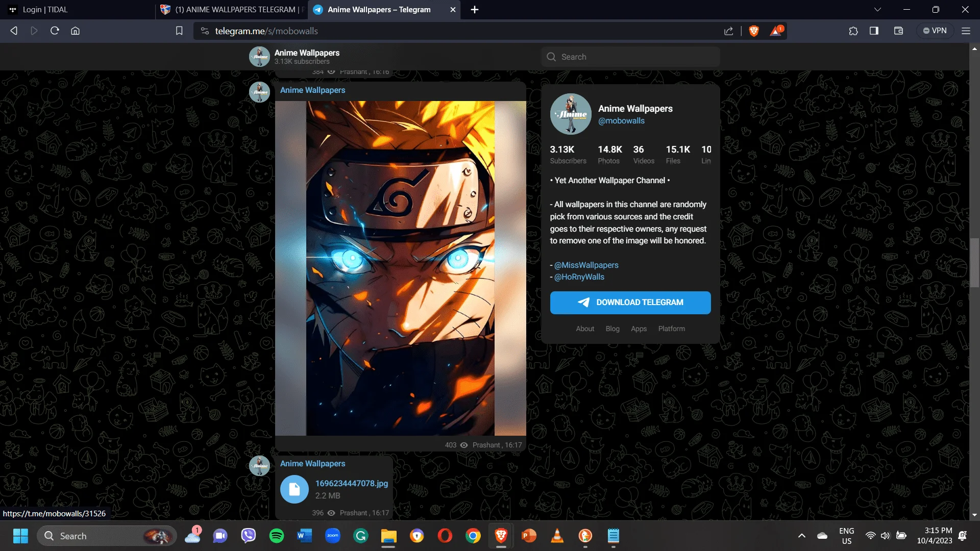This screenshot has height=551, width=980.
Task: Download the 1696234447078.jpg file icon
Action: [295, 489]
